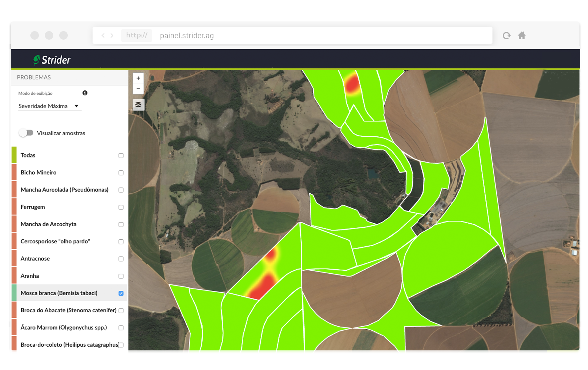Check the Ácaro Marrom (Olygonychus spp.) checkbox

click(121, 328)
